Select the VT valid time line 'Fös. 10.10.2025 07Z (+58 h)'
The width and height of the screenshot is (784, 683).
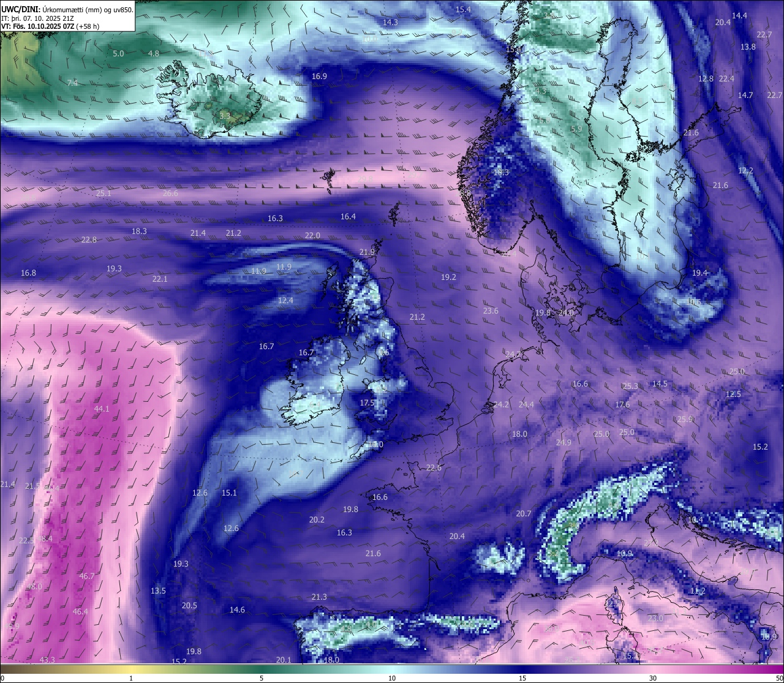[50, 26]
